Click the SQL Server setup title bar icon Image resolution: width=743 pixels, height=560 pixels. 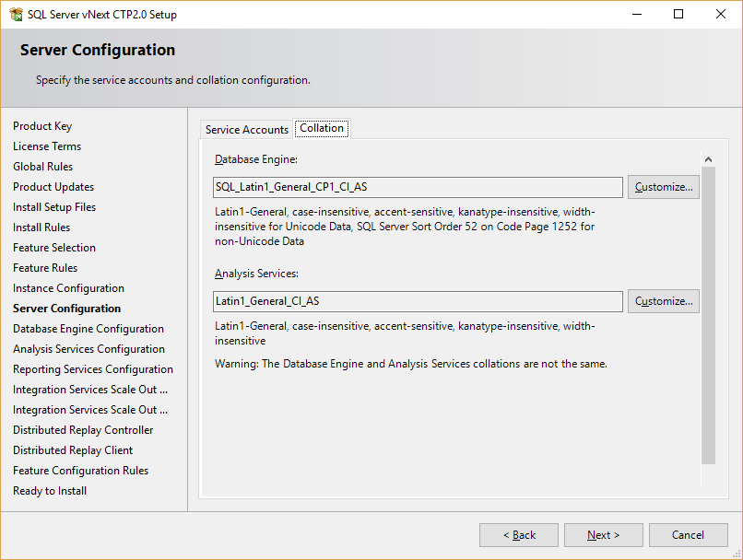pyautogui.click(x=16, y=15)
